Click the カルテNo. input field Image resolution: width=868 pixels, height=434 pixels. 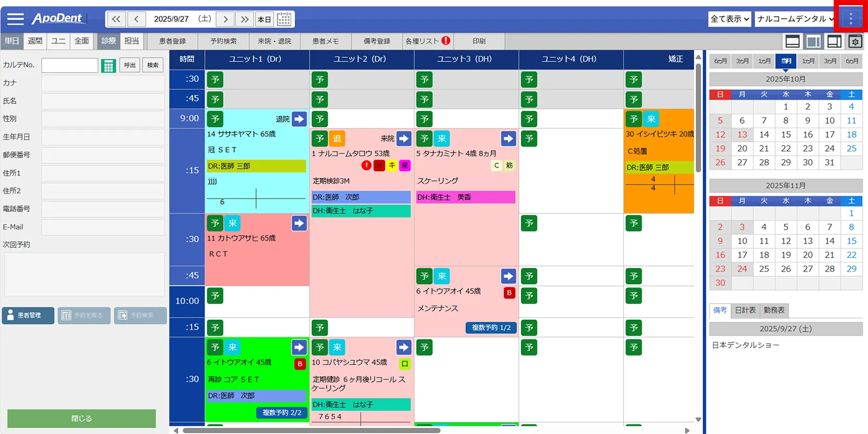[70, 65]
